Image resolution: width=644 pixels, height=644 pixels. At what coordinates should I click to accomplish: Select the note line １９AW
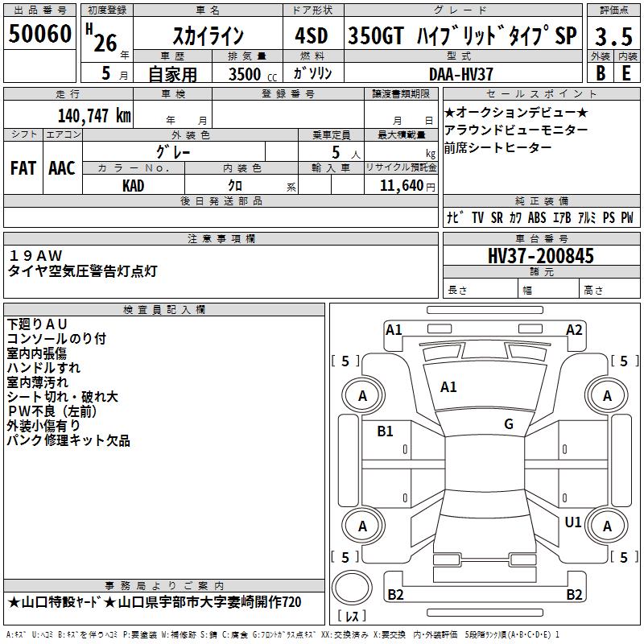tap(35, 256)
